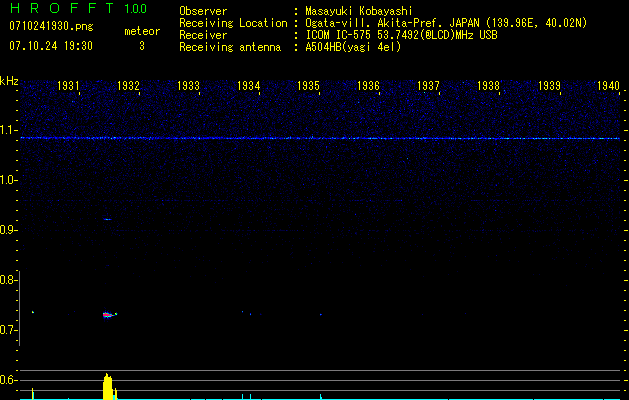Image resolution: width=629 pixels, height=400 pixels.
Task: Click the 1.0 kHz axis label
Action: pos(8,180)
